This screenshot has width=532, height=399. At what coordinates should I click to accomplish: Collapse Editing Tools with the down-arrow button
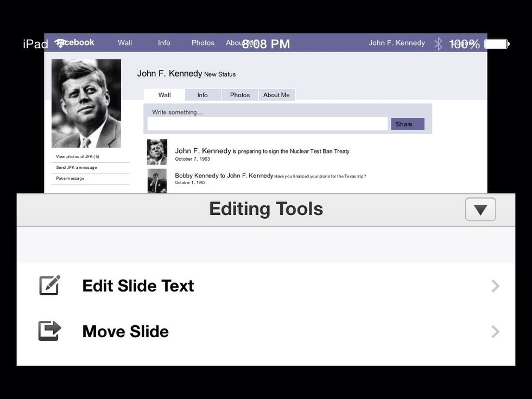(480, 210)
